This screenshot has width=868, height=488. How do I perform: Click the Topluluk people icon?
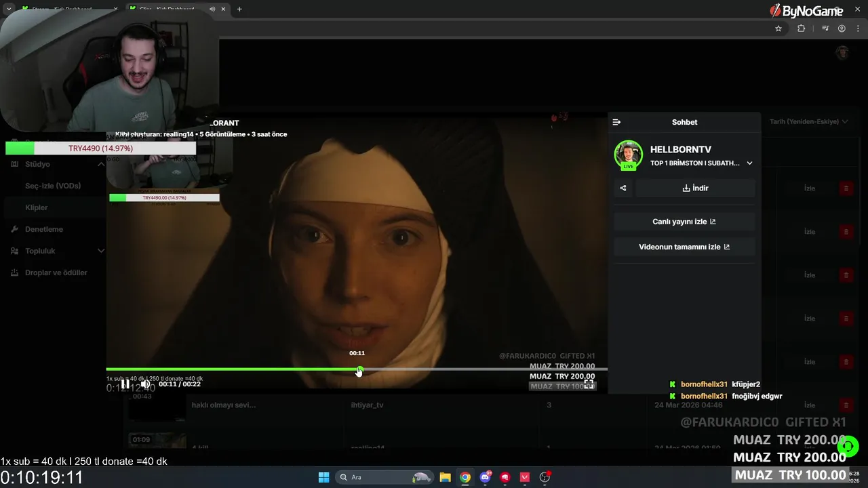pos(14,251)
